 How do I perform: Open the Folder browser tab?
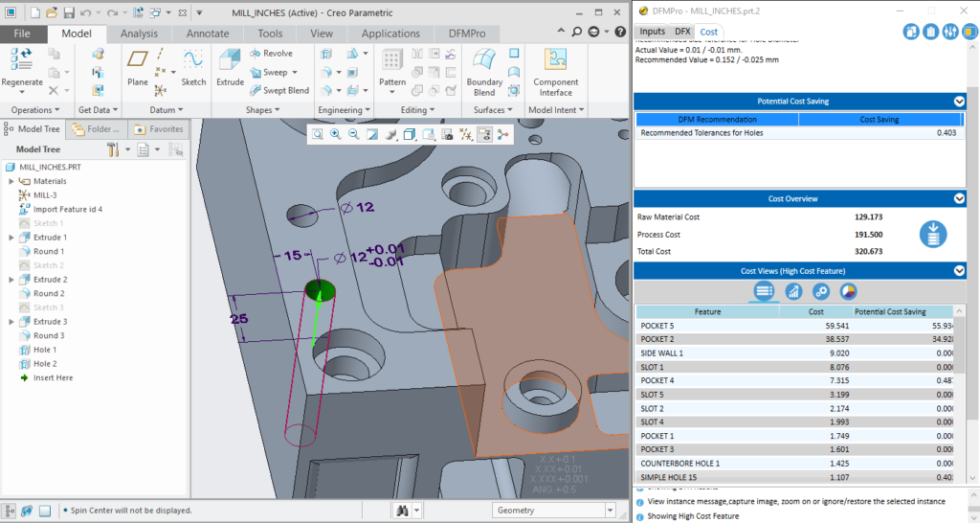coord(97,129)
